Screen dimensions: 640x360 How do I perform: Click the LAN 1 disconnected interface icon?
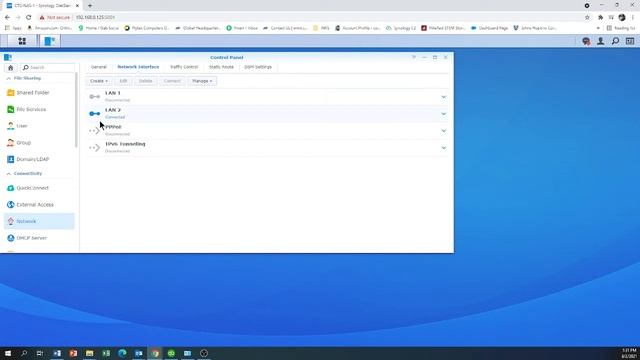tap(95, 97)
